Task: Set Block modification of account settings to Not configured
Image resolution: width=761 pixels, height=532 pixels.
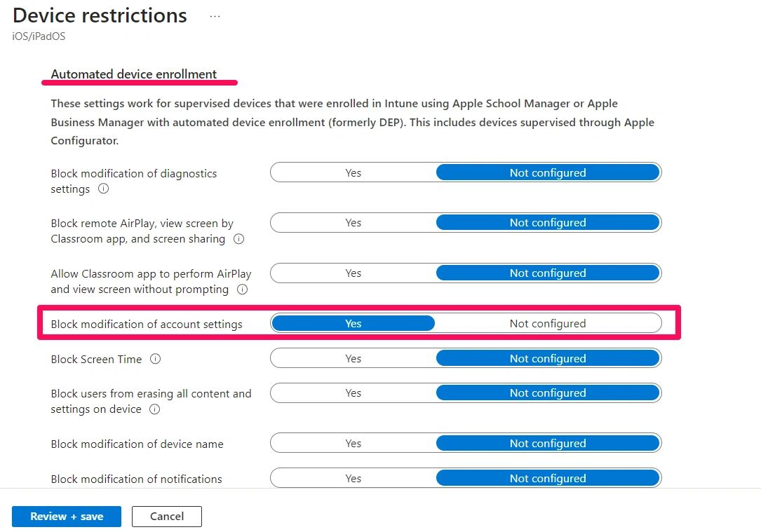Action: (x=548, y=323)
